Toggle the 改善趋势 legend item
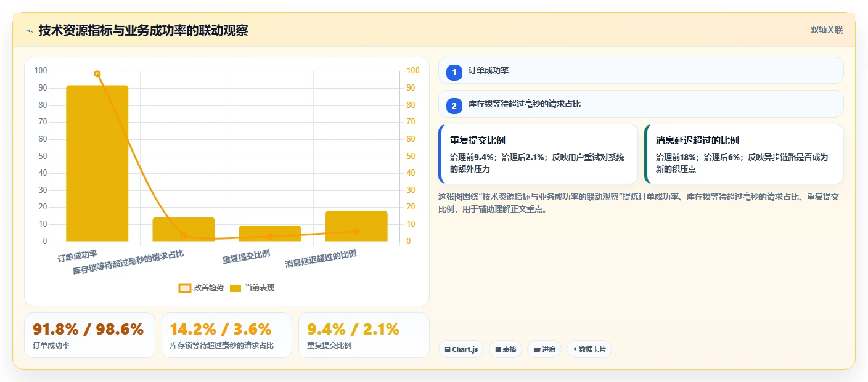The width and height of the screenshot is (868, 382). tap(200, 288)
